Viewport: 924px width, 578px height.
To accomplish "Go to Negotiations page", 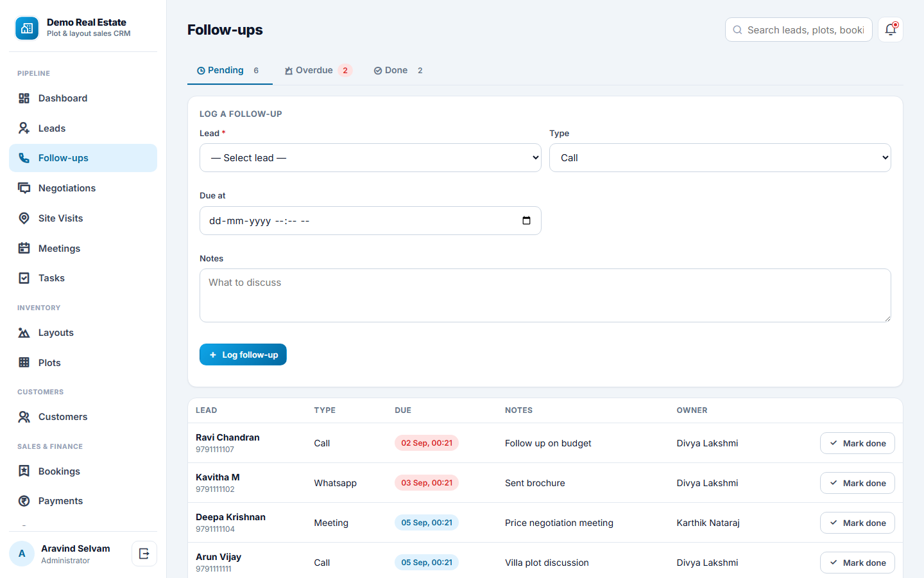I will click(83, 188).
